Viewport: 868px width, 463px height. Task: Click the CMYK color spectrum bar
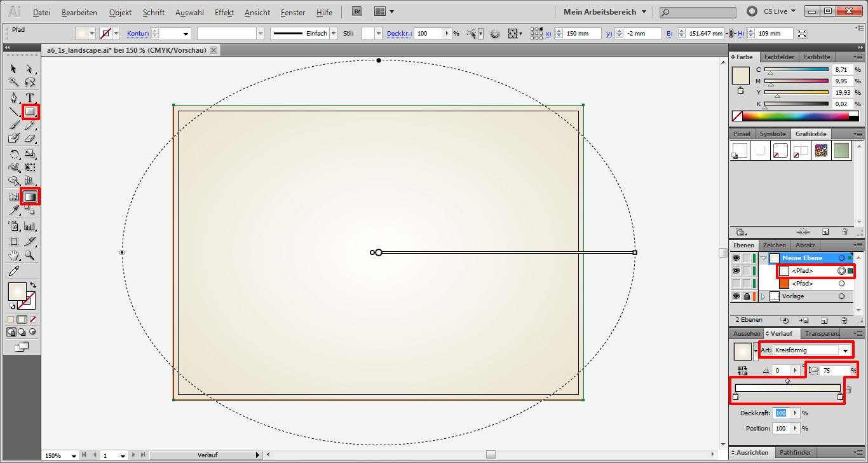[796, 116]
